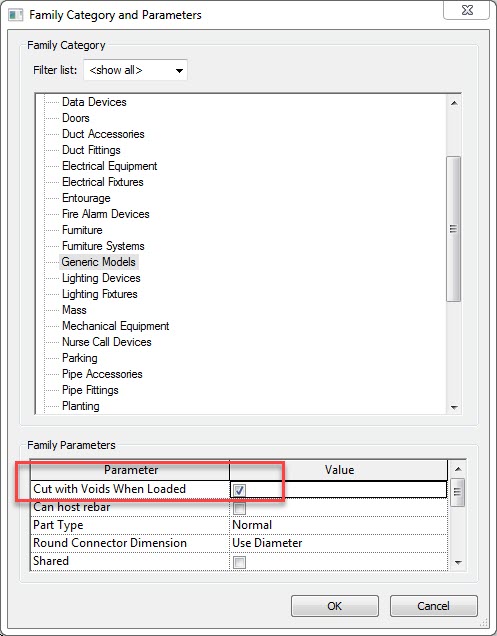Viewport: 497px width, 636px height.
Task: Select Pipe Accessories category
Action: (x=102, y=374)
